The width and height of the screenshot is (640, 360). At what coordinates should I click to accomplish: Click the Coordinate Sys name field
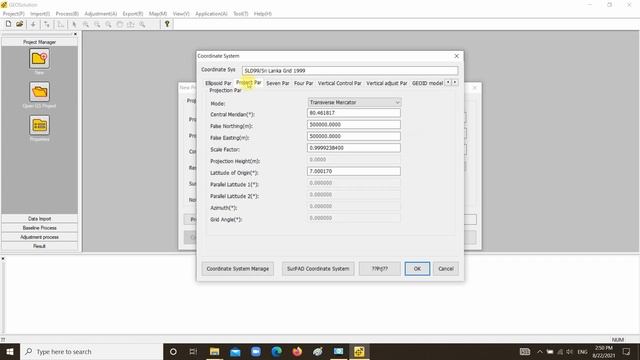[350, 71]
